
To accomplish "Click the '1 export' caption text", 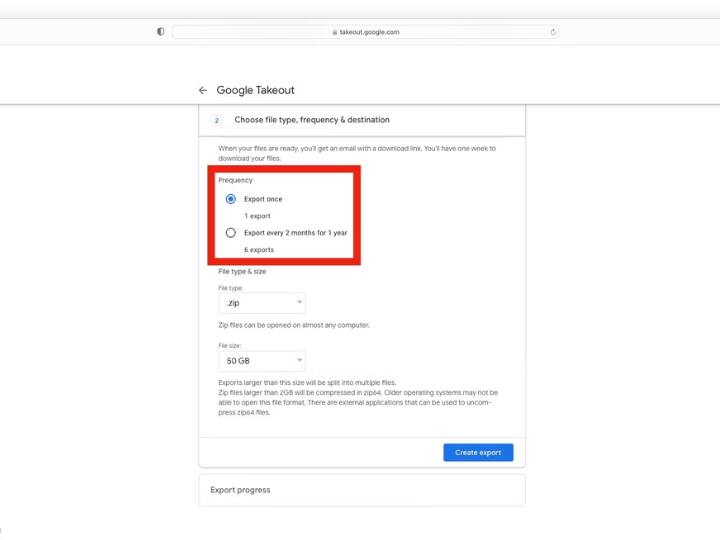I will pyautogui.click(x=257, y=216).
